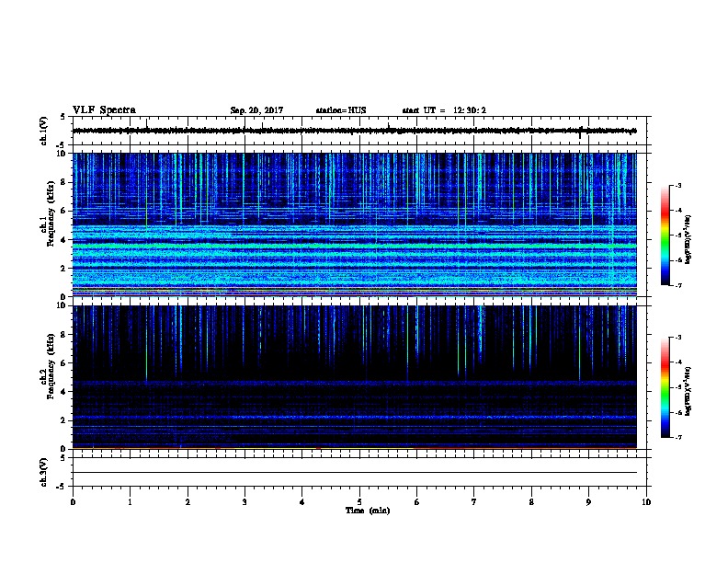728x563 pixels.
Task: Click the ch.1 colorbar tick "-7"
Action: [x=678, y=285]
